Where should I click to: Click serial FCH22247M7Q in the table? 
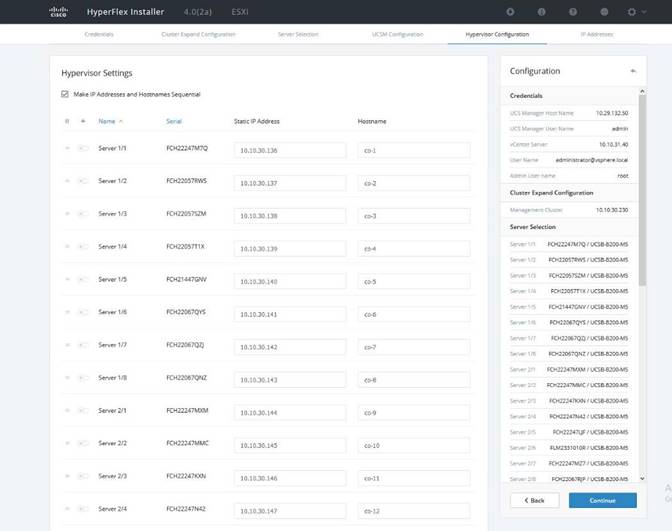[187, 148]
